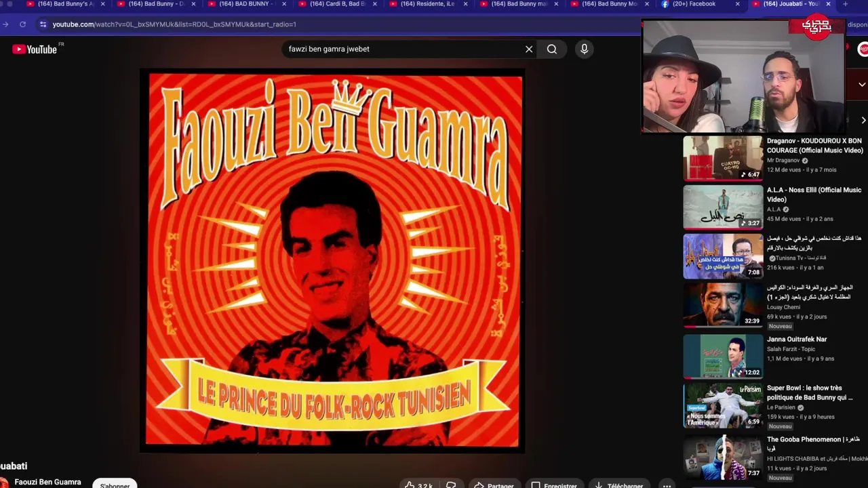Switch to the Cardi B, Bad Bunny tab
Screen dimensions: 868x488
pyautogui.click(x=338, y=4)
